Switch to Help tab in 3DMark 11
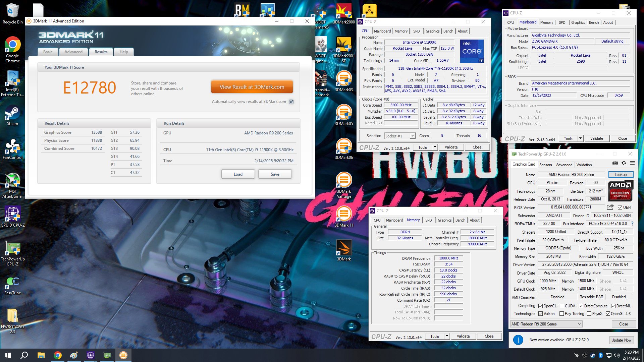This screenshot has width=644, height=362. (x=124, y=52)
